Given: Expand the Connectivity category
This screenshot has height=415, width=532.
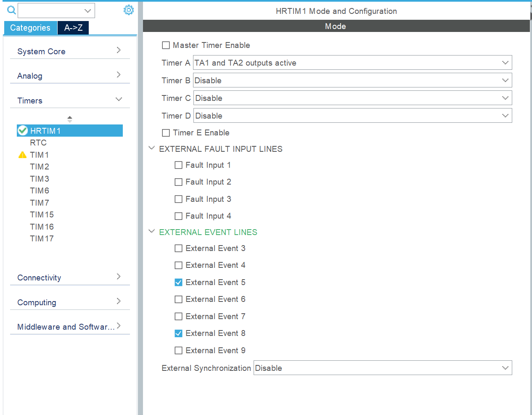Looking at the screenshot, I should [x=69, y=278].
